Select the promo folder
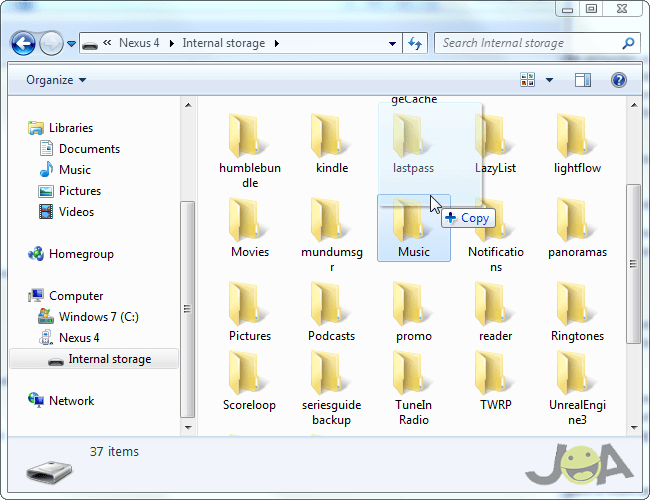The image size is (650, 500). coord(414,311)
